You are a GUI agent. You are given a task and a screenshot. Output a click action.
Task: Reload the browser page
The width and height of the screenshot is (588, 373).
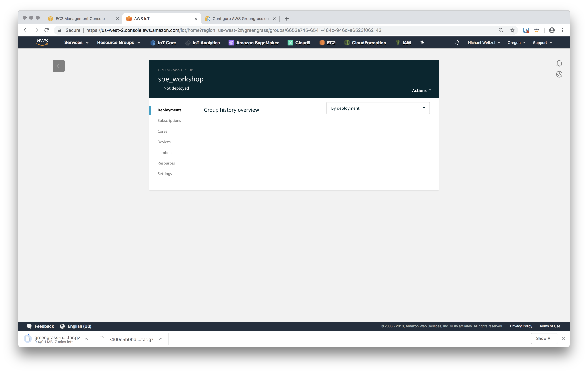click(47, 30)
